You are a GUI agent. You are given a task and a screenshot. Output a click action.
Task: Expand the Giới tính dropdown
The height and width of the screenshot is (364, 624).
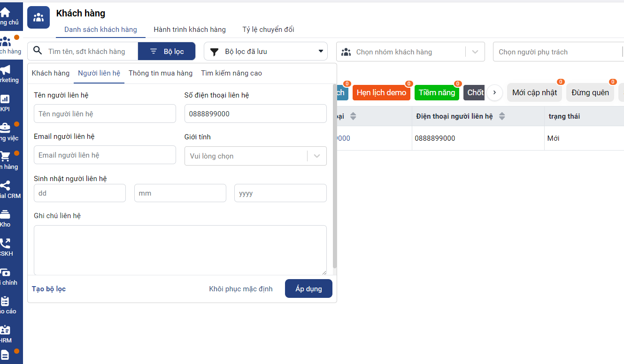pos(317,156)
